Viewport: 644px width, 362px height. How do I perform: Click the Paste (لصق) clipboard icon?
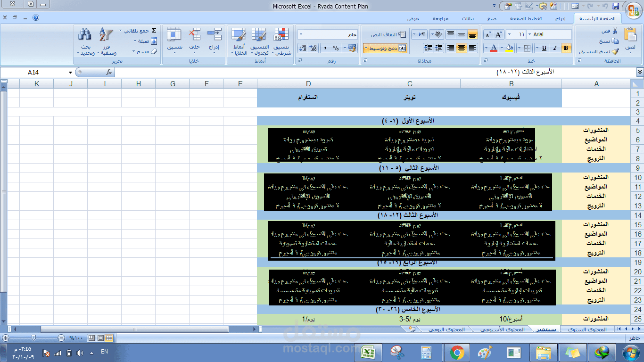pos(630,34)
